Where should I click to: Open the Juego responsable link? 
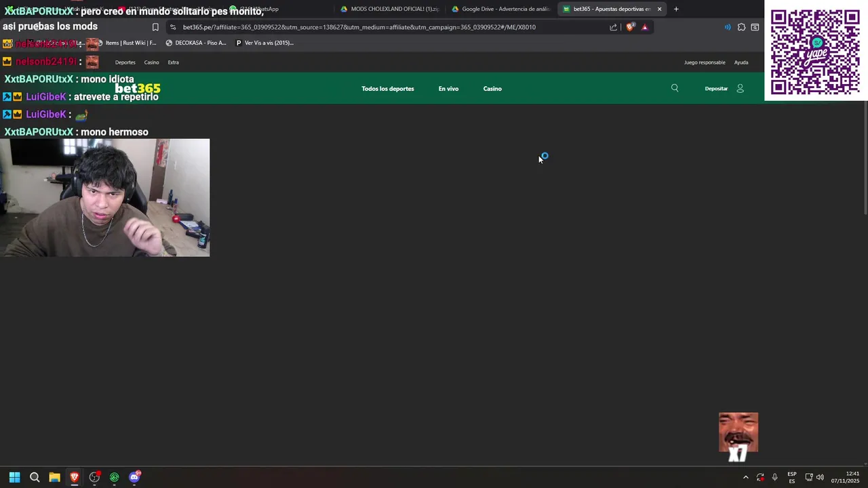(705, 62)
